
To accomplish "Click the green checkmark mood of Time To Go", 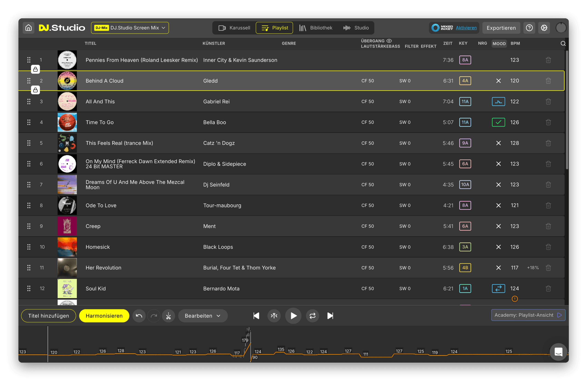I will click(498, 122).
